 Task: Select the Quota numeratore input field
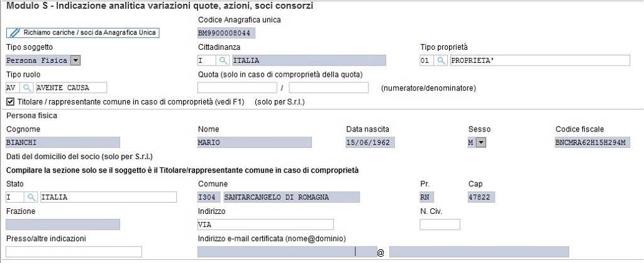(x=237, y=87)
